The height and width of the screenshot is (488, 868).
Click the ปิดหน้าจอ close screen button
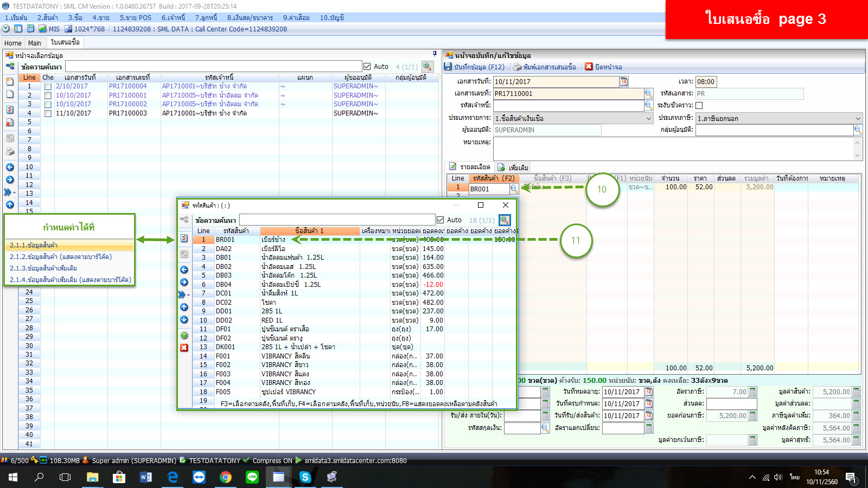tap(603, 67)
